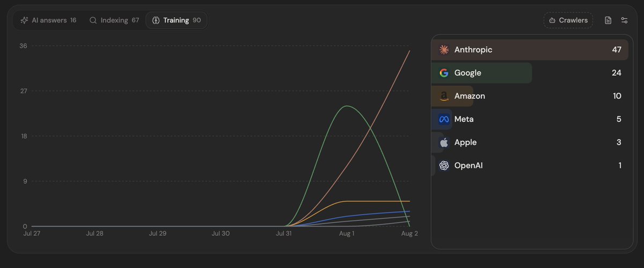Viewport: 644px width, 268px height.
Task: Click the Crawlers button
Action: click(x=568, y=20)
